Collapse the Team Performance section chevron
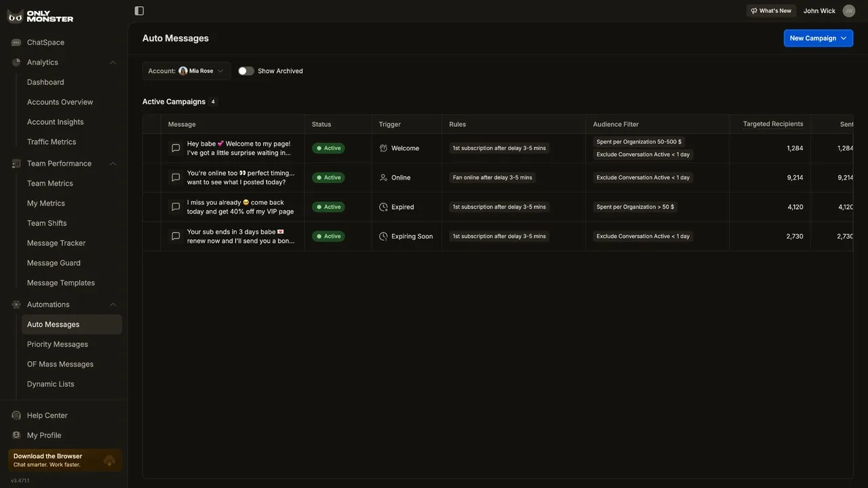 pos(113,163)
